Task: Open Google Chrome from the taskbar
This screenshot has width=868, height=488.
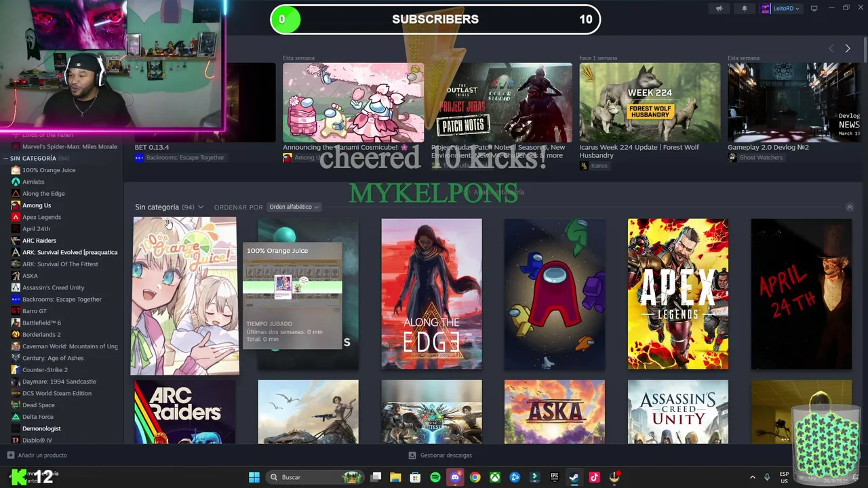Action: (475, 477)
